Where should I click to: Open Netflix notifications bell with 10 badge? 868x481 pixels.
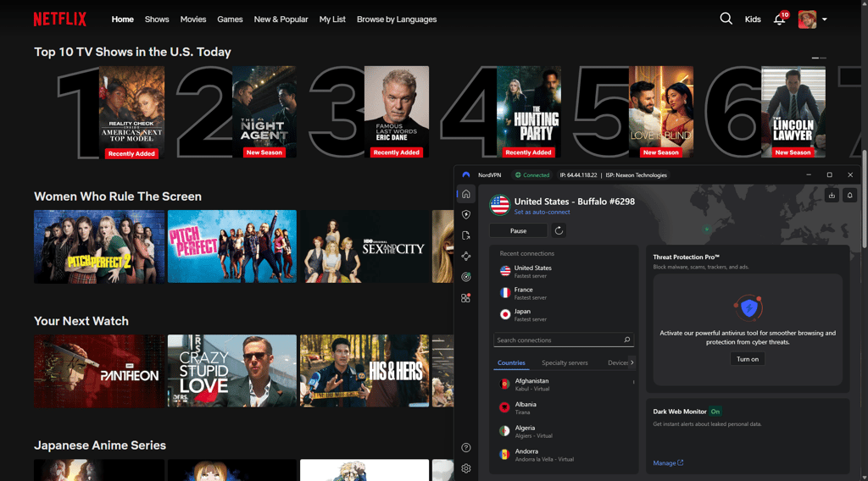click(780, 19)
